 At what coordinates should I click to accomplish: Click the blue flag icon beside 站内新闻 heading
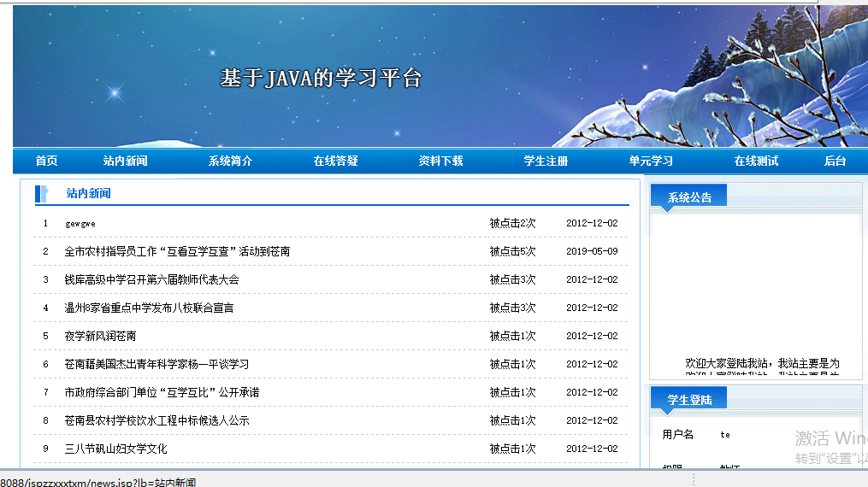click(42, 193)
